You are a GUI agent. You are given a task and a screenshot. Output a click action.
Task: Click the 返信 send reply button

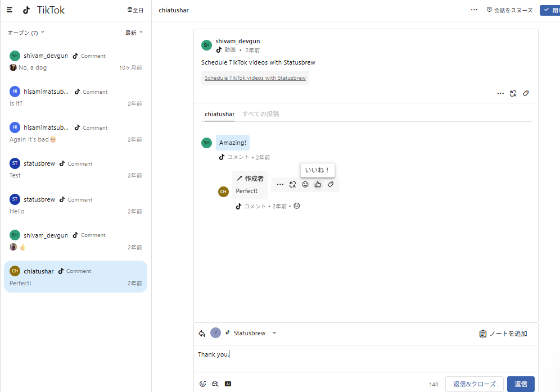[521, 384]
